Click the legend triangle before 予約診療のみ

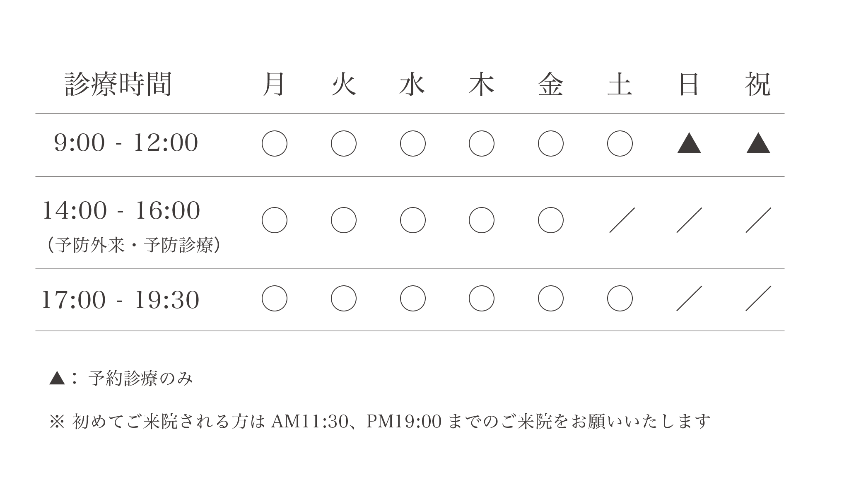(x=57, y=378)
